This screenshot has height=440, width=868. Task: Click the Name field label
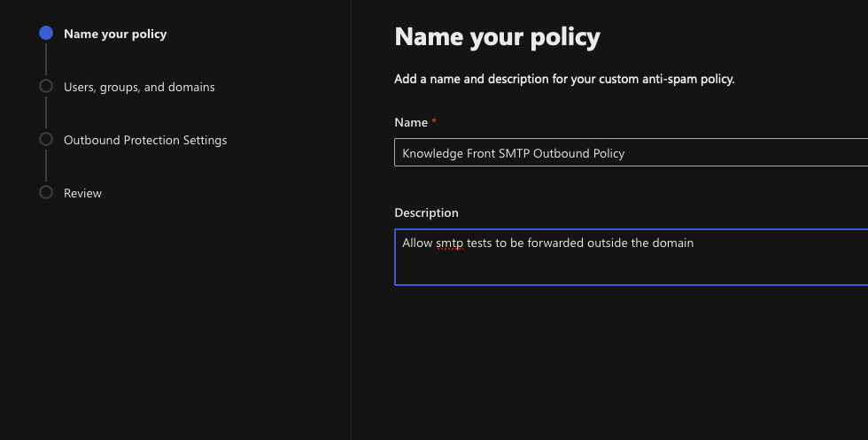411,122
